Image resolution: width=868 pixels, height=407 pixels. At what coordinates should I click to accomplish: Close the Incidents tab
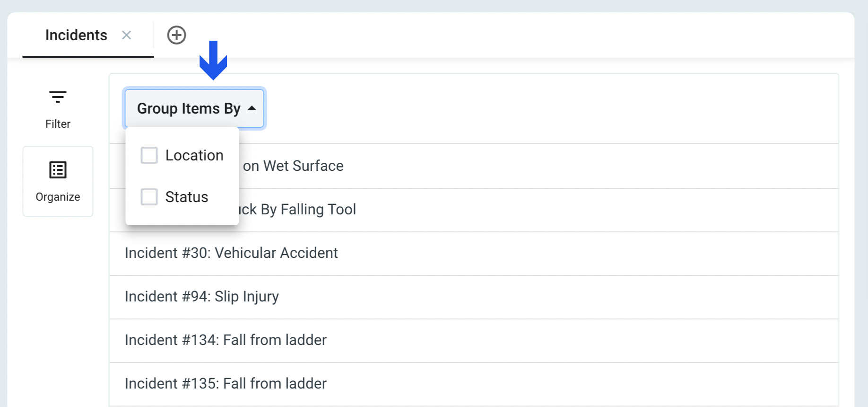pyautogui.click(x=126, y=35)
